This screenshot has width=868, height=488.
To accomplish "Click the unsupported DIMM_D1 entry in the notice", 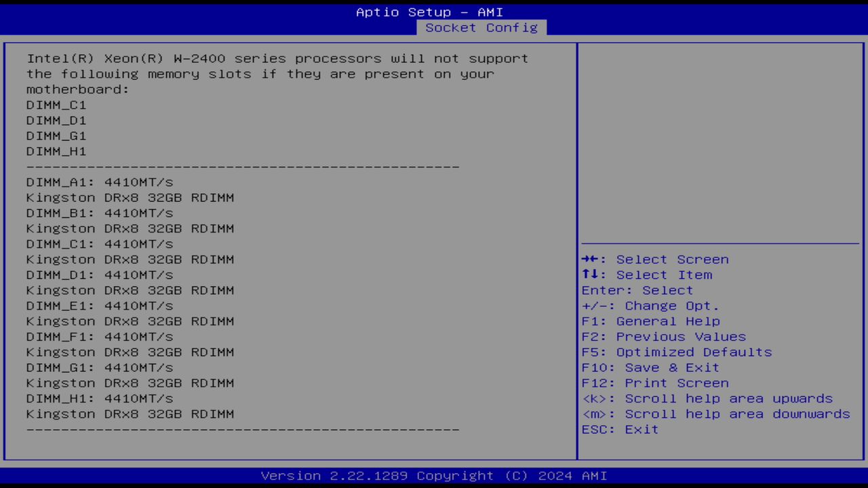I will (x=56, y=121).
